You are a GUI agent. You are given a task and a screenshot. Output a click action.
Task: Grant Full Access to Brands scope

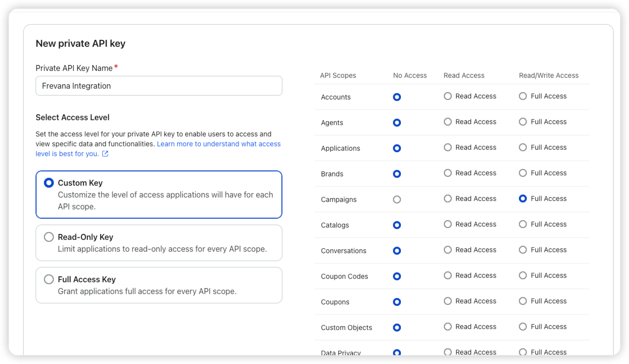[x=523, y=173]
